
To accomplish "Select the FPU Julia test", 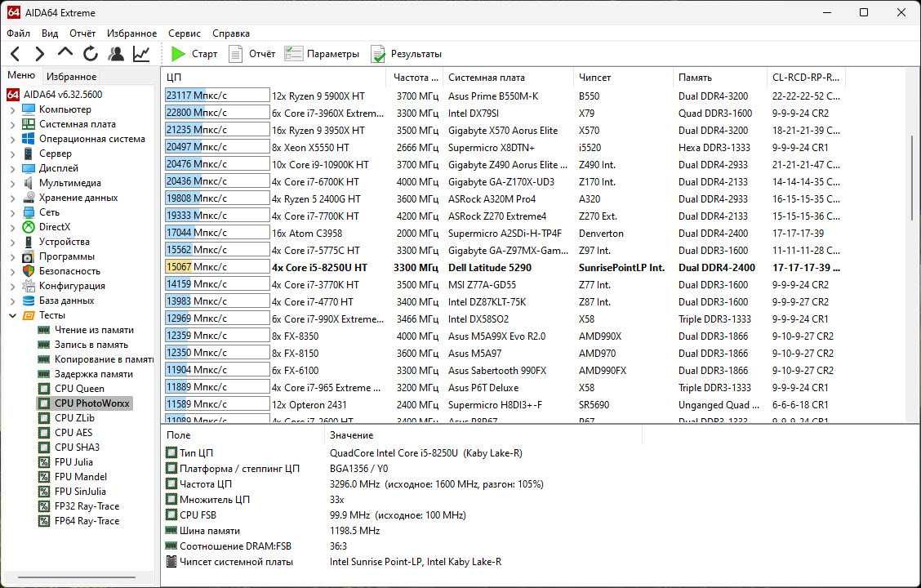I will click(x=73, y=462).
